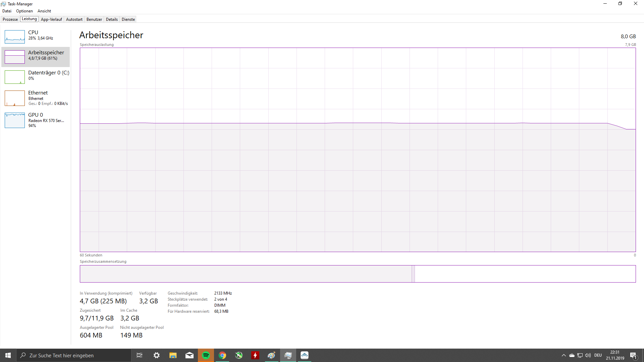Open File Explorer from the taskbar
Image resolution: width=644 pixels, height=362 pixels.
tap(173, 355)
